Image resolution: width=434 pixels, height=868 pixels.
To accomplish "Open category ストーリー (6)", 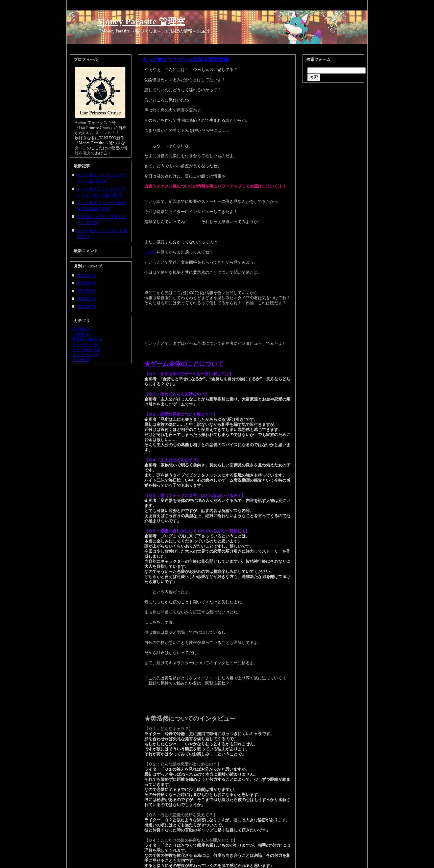I will click(85, 344).
